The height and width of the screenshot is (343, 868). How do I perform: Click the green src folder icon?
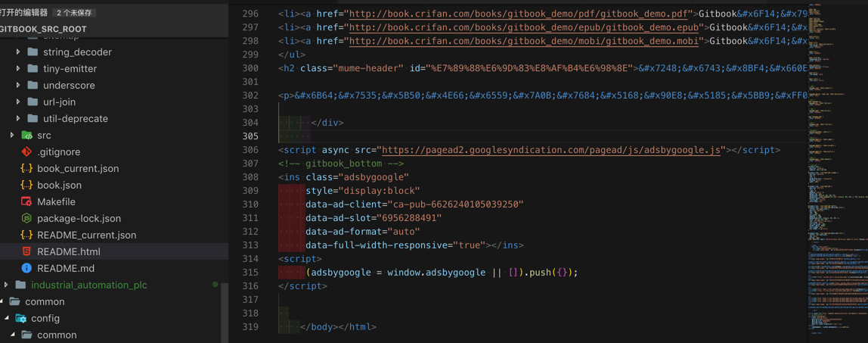tap(26, 136)
